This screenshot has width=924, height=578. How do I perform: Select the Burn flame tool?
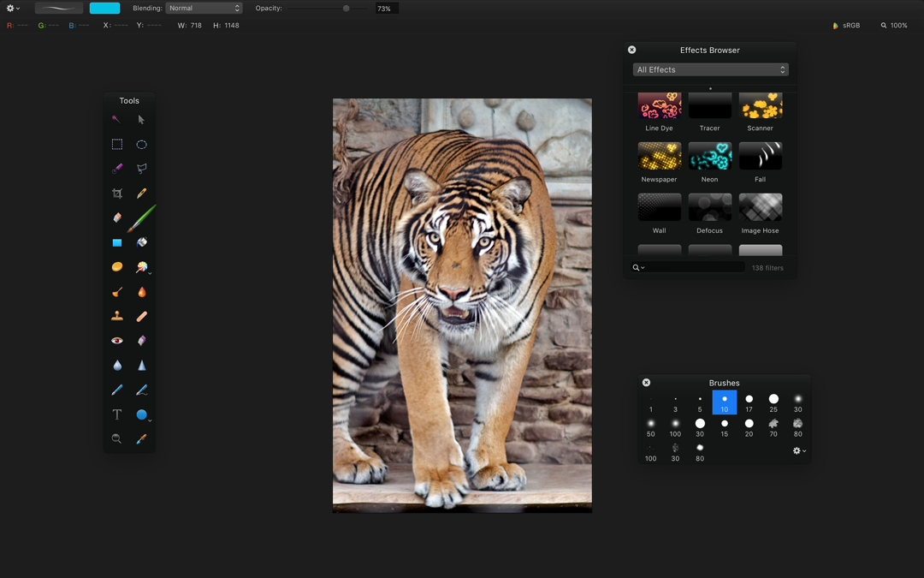pyautogui.click(x=141, y=292)
